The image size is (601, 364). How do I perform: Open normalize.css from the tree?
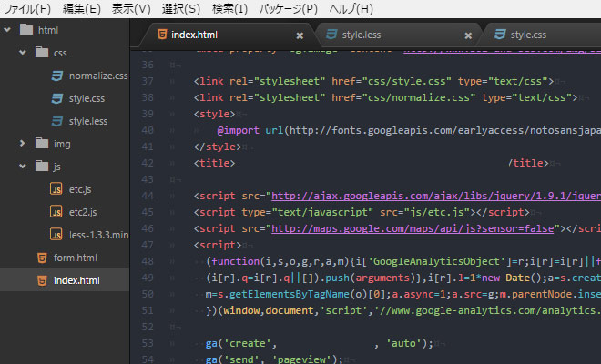(x=98, y=76)
